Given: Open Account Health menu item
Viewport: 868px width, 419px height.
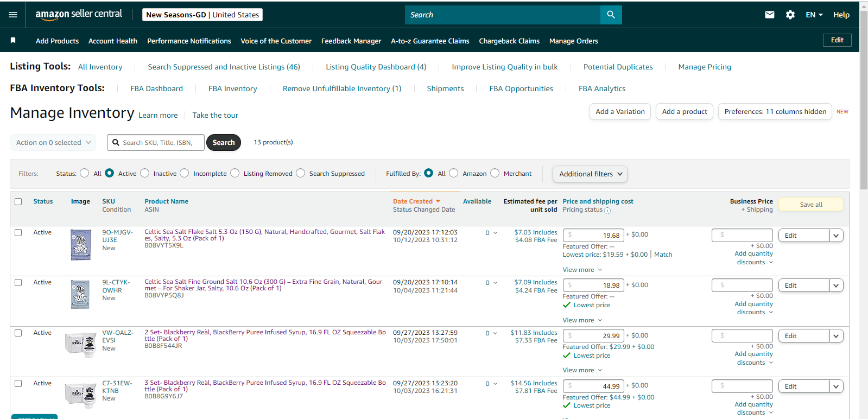Looking at the screenshot, I should (x=113, y=41).
